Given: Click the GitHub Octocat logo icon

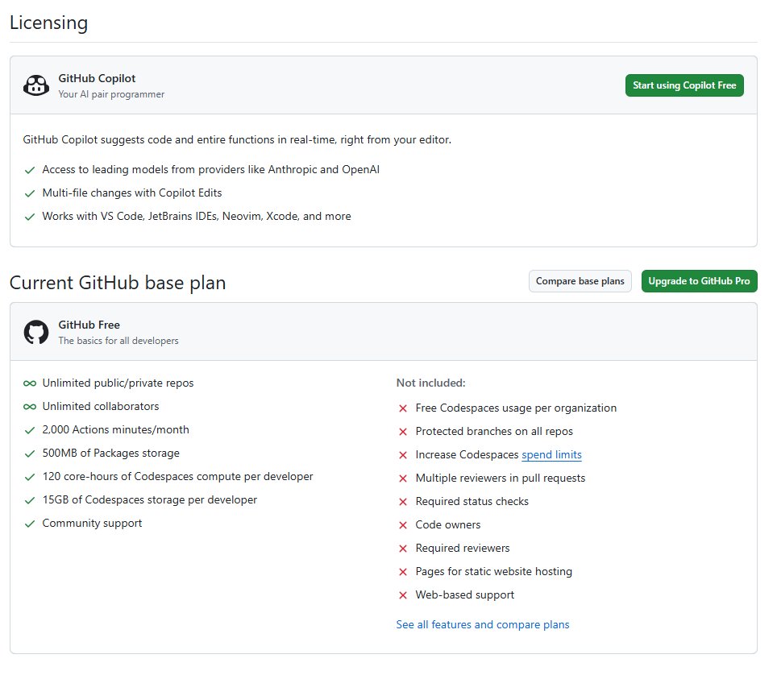Looking at the screenshot, I should coord(36,332).
